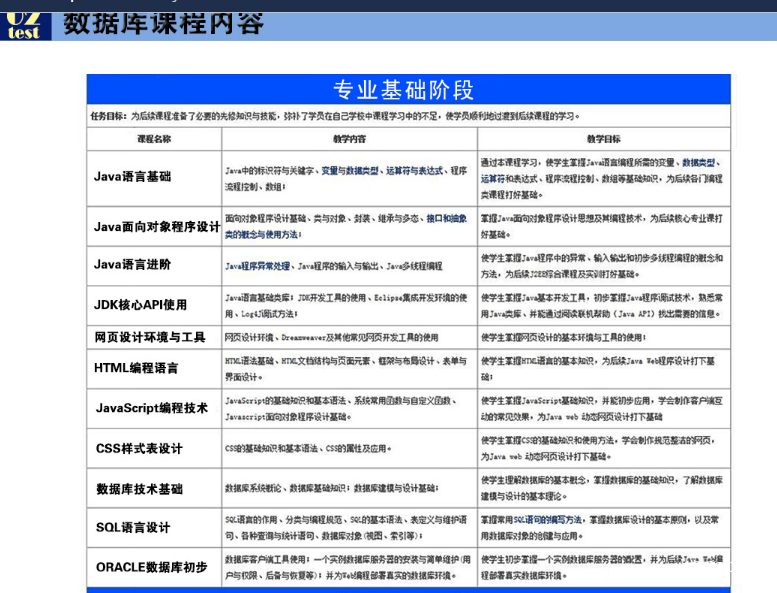The width and height of the screenshot is (777, 593).
Task: Click the Java面向对象 teaching goal cell
Action: (604, 226)
